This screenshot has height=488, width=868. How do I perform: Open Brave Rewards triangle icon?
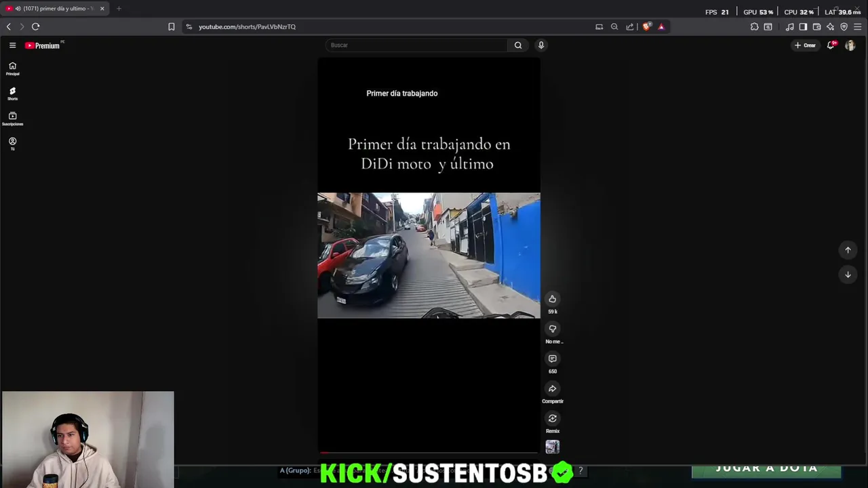tap(661, 27)
